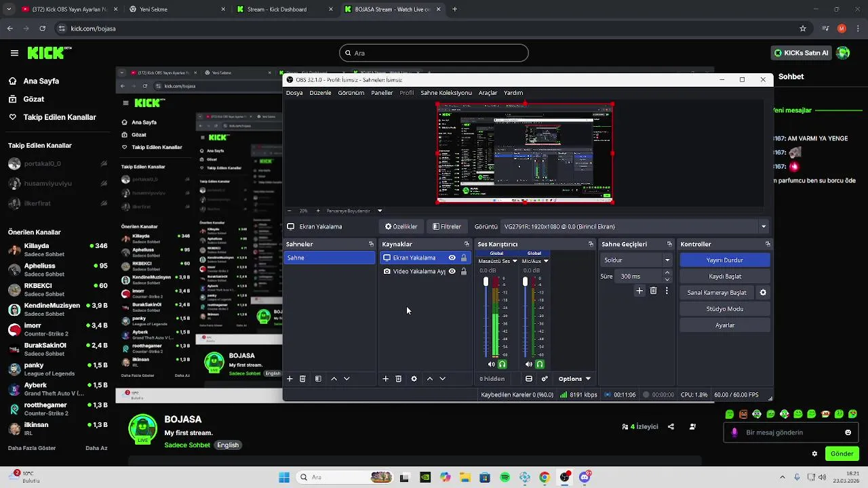Add a new source in Kaynaklar panel
The height and width of the screenshot is (488, 868).
(386, 379)
